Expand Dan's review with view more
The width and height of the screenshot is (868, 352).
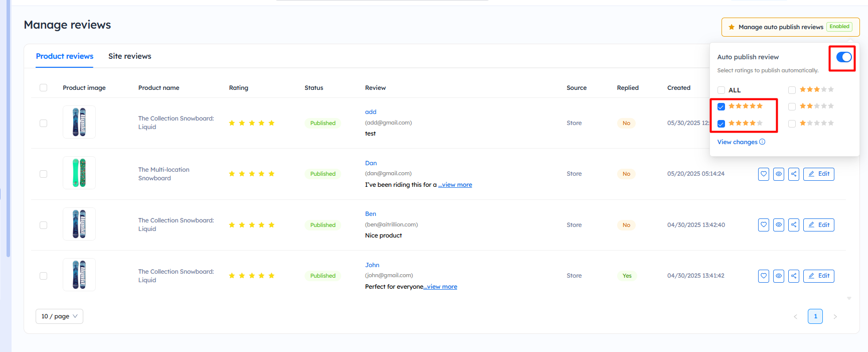pyautogui.click(x=455, y=185)
